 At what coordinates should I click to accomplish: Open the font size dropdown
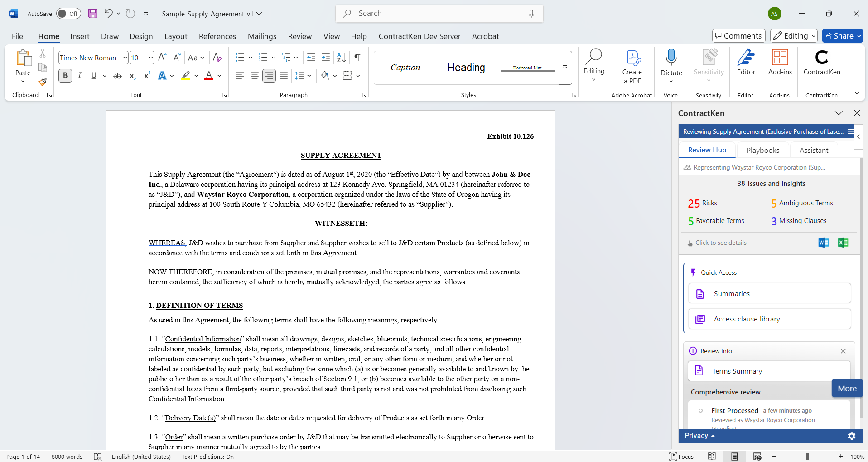click(x=151, y=58)
